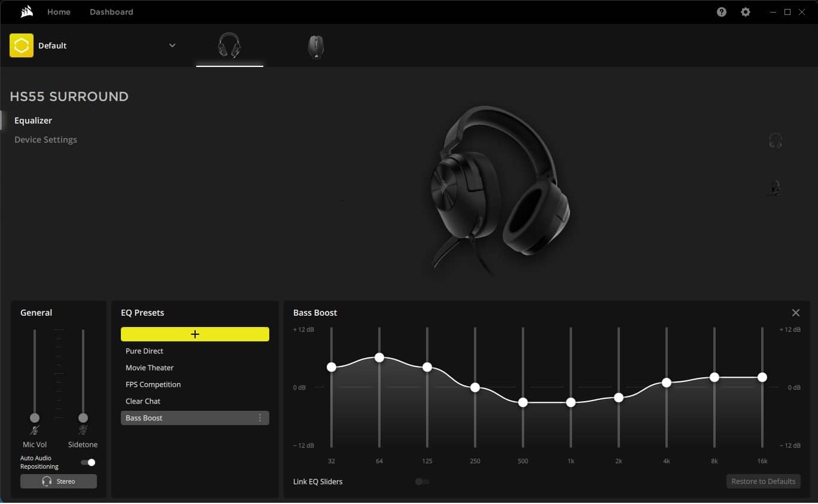Open the Dashboard tab
This screenshot has height=504, width=818.
pos(111,12)
